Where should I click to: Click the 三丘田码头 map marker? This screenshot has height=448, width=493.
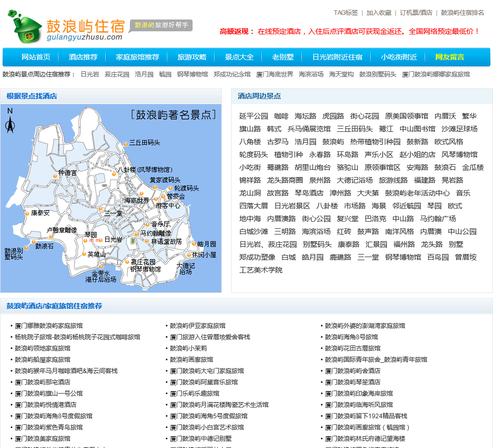point(125,144)
